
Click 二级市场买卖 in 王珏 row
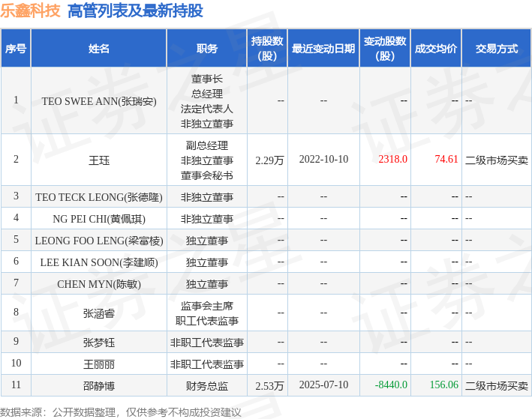[x=497, y=160]
